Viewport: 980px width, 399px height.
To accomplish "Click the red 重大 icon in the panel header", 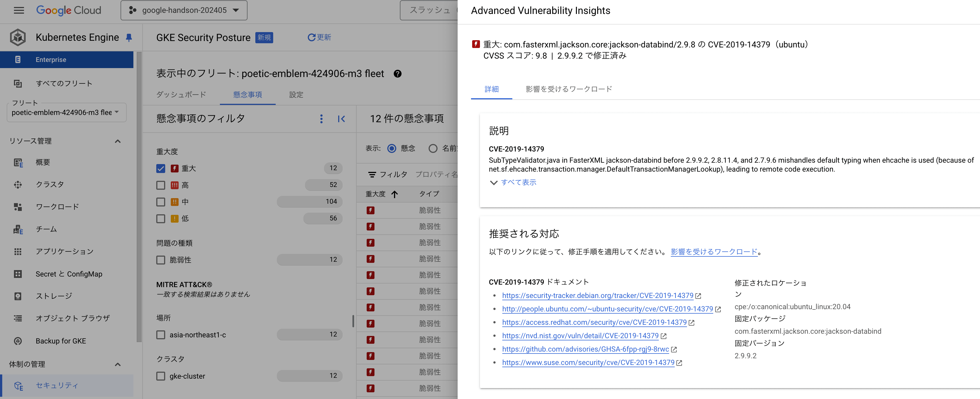I will coord(475,44).
